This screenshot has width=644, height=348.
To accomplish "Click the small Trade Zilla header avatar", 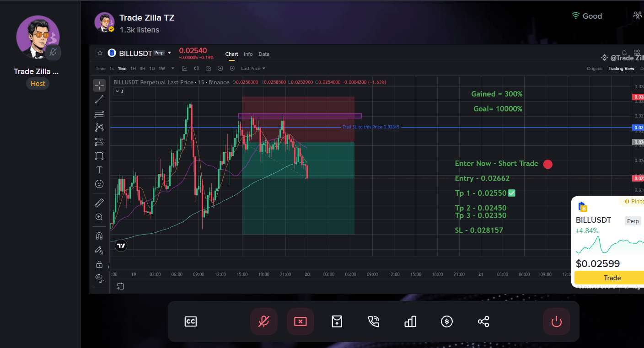I will (104, 22).
